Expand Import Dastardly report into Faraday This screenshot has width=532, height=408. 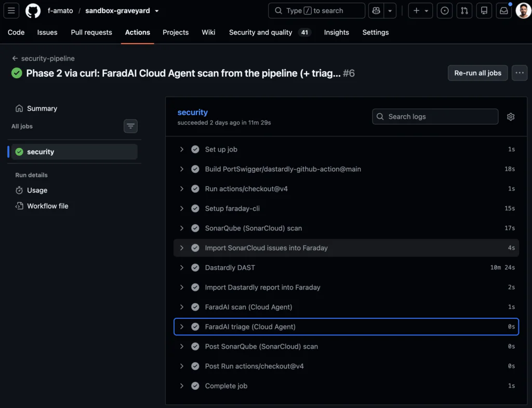point(346,288)
